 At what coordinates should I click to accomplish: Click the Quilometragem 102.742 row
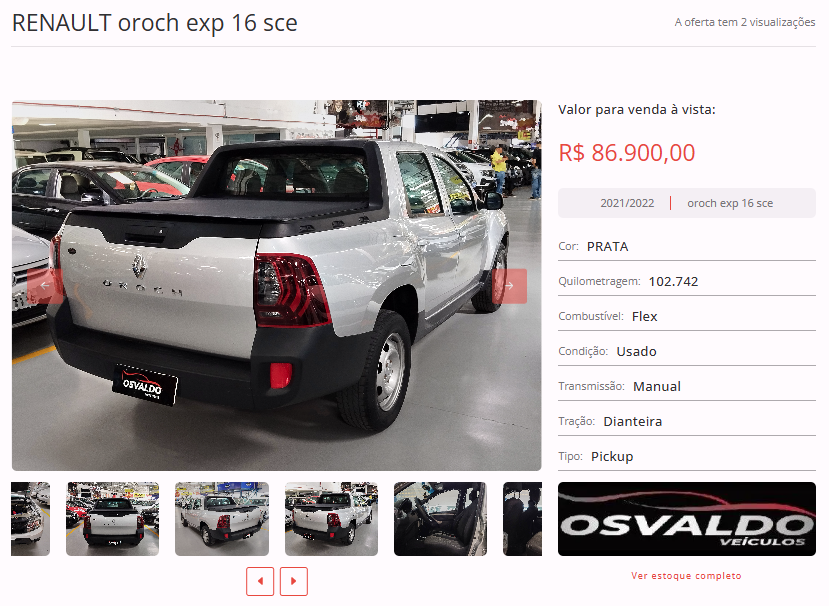[687, 281]
